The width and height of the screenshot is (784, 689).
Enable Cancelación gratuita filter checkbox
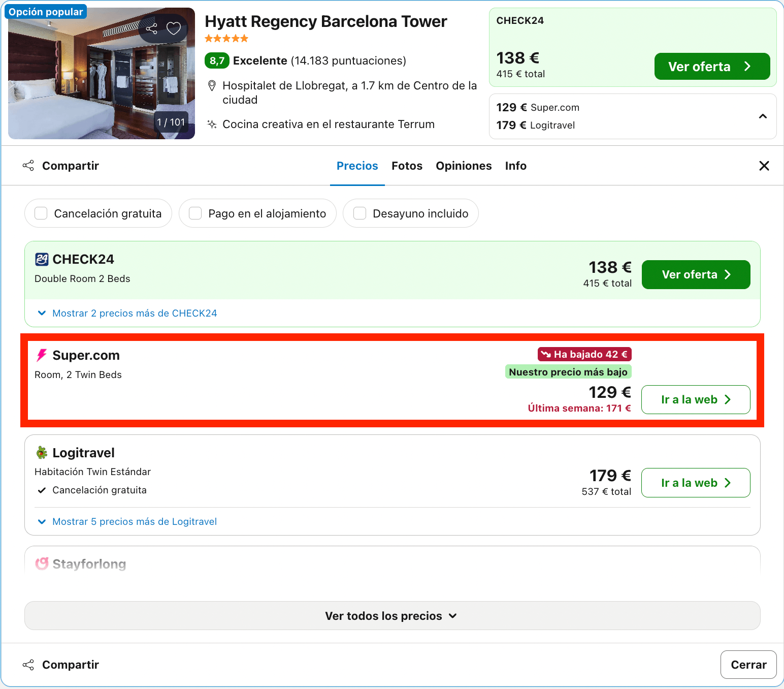tap(41, 213)
